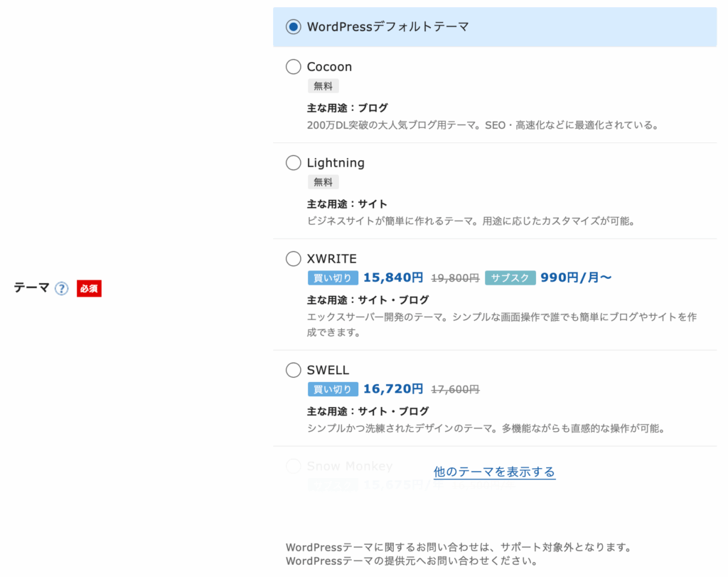Viewport: 728px width, 577px height.
Task: Click the 16,720円 price of SWELL
Action: click(x=393, y=389)
